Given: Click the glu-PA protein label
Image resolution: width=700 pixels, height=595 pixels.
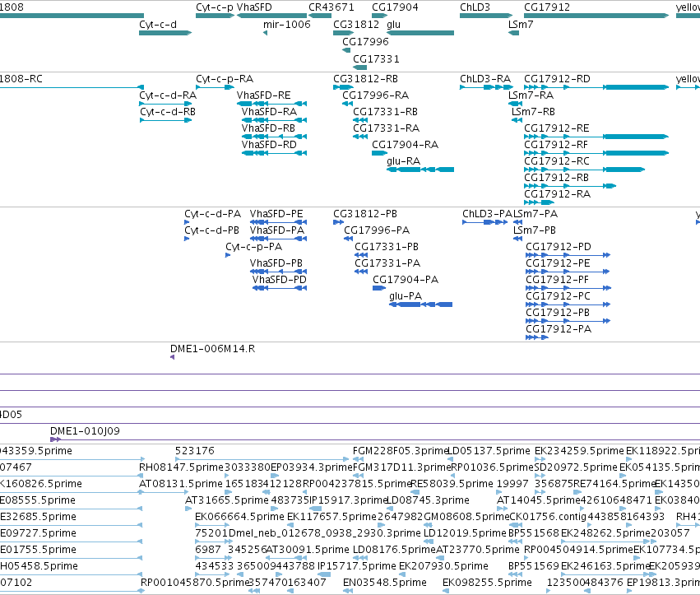Looking at the screenshot, I should [x=406, y=296].
